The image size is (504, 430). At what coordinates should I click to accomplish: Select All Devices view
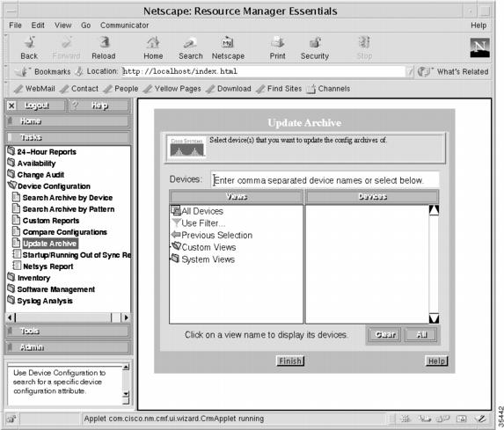tap(197, 211)
